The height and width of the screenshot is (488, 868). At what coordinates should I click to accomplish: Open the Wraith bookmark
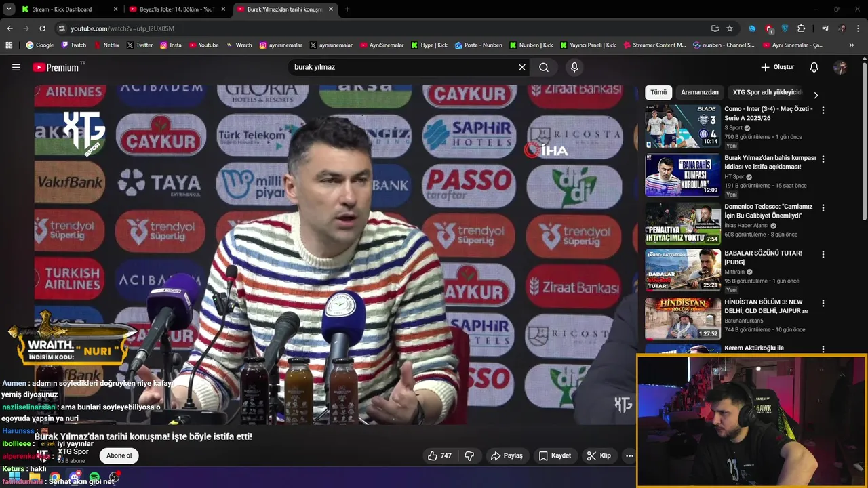[x=239, y=45]
